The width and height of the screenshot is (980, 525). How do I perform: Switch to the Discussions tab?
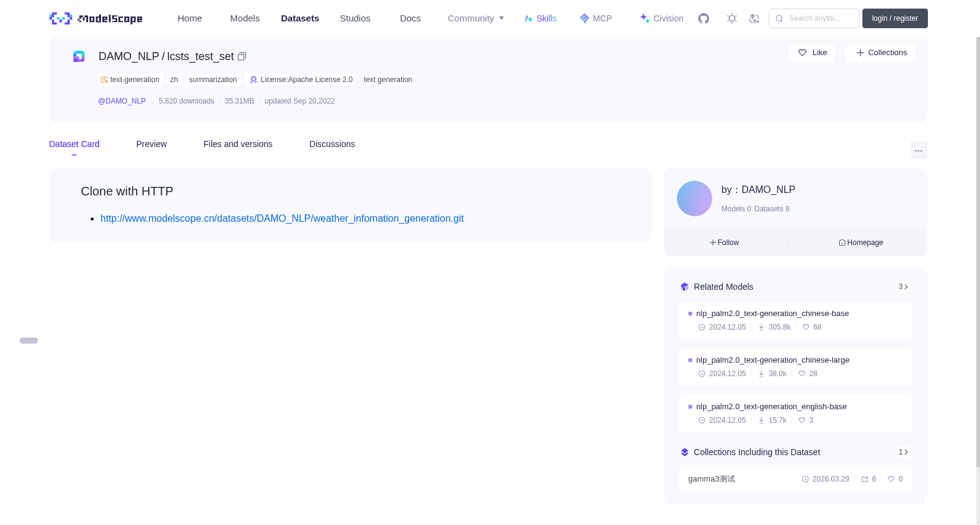(x=332, y=144)
